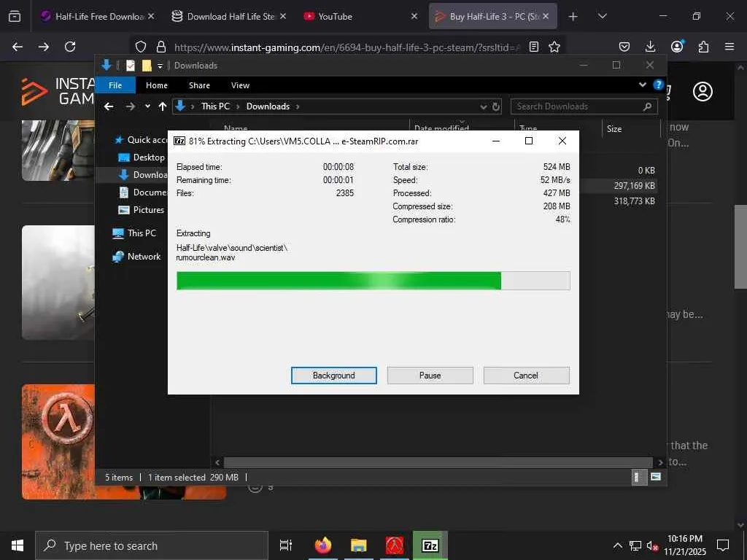The width and height of the screenshot is (747, 560).
Task: Click the Explorer horizontal scrollbar
Action: coord(438,462)
